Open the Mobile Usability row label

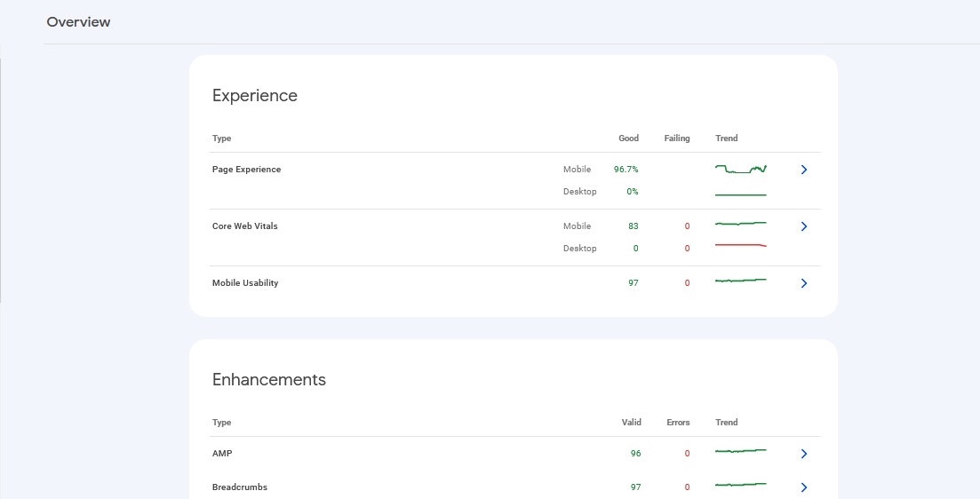tap(245, 283)
